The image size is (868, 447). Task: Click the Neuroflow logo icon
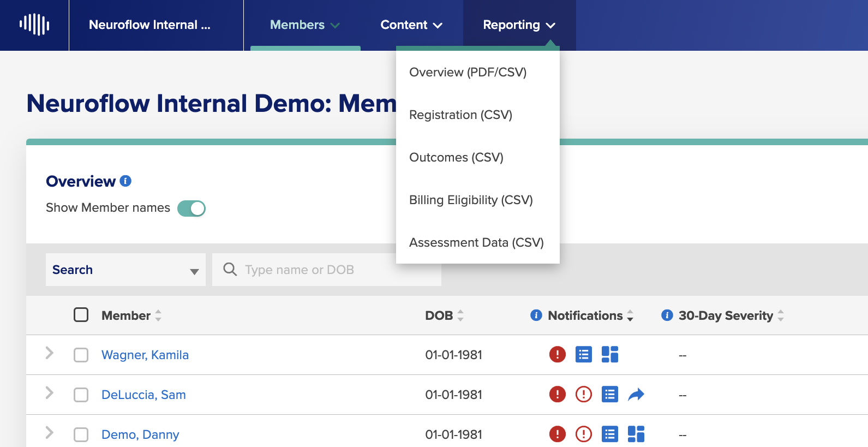click(x=34, y=25)
